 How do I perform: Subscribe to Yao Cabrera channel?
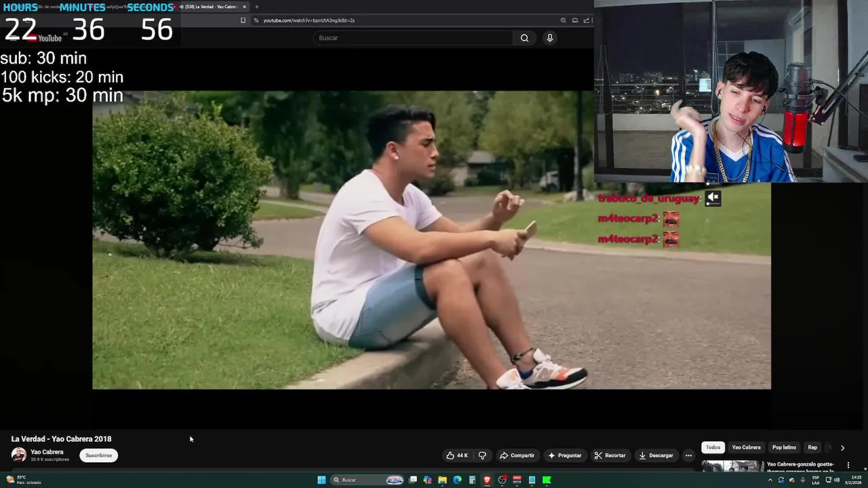coord(98,455)
